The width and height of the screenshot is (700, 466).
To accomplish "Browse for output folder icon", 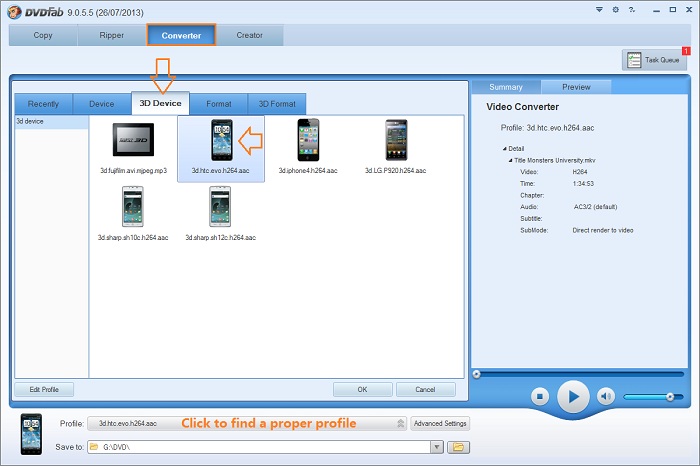I will 458,447.
